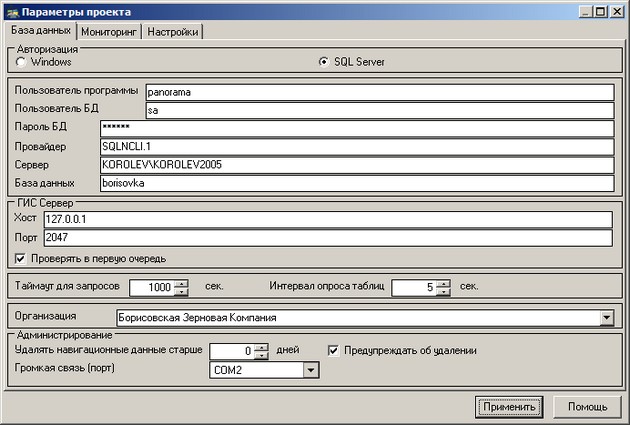Select Windows authorization radio button
The image size is (630, 425).
pos(21,62)
